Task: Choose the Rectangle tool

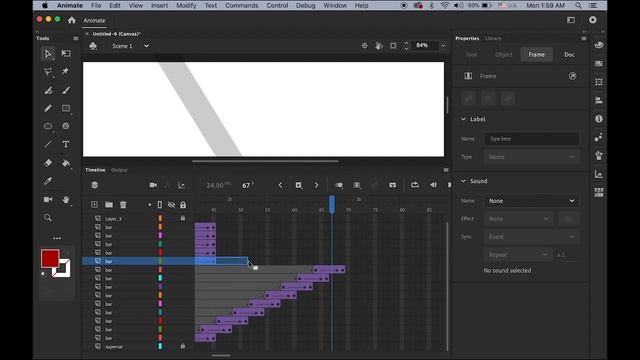Action: pyautogui.click(x=66, y=108)
